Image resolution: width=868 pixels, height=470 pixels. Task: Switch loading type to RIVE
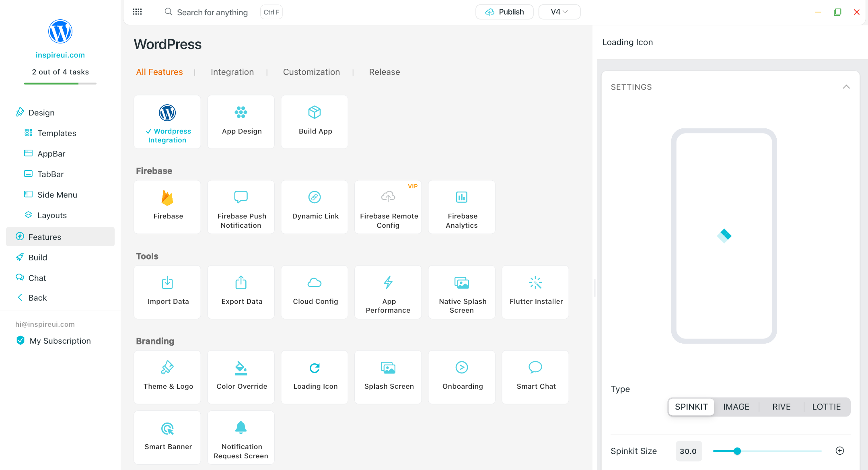click(x=781, y=407)
